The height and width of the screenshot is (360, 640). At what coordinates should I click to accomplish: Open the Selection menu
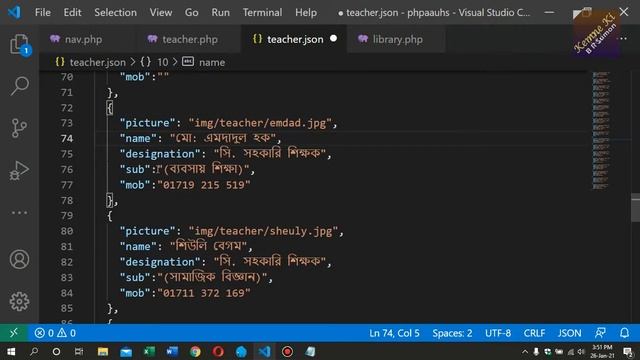[x=116, y=13]
